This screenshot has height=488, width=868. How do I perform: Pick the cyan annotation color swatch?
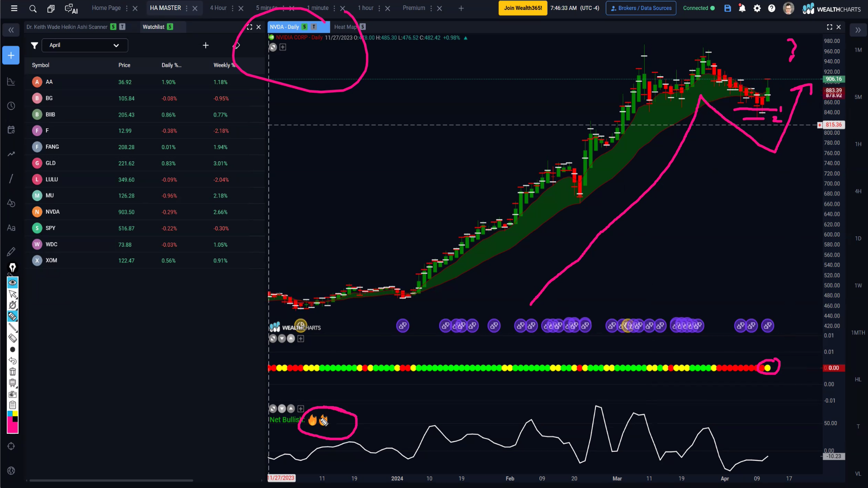[x=10, y=413]
